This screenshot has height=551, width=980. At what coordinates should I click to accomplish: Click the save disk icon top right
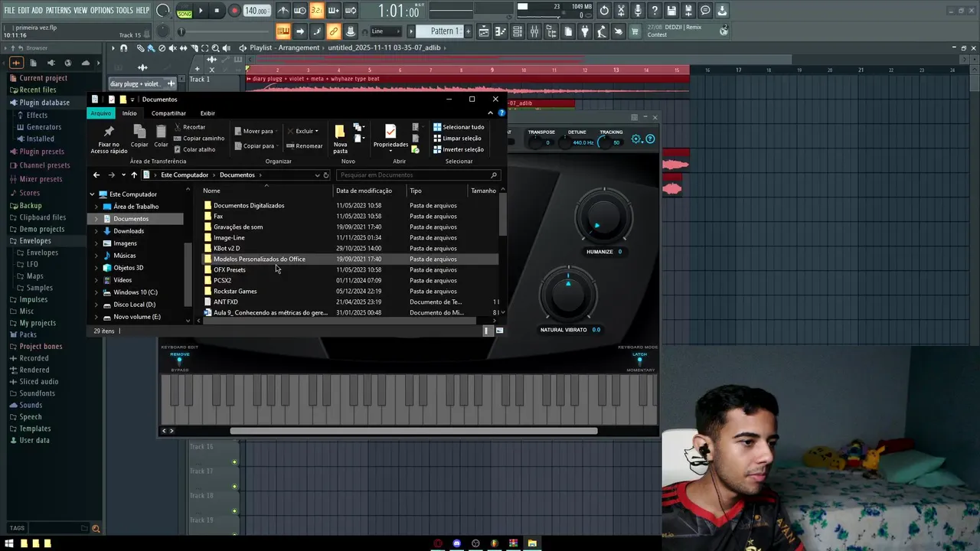point(671,11)
